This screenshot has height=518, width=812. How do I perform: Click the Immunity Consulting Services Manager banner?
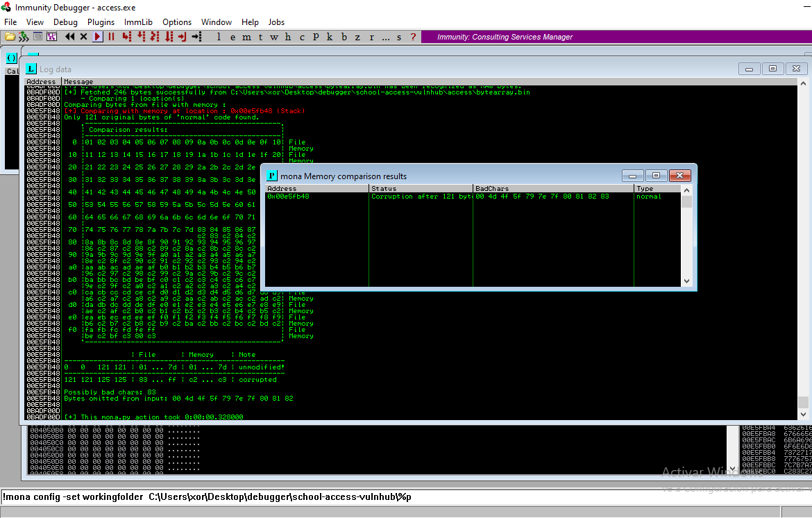[x=505, y=37]
